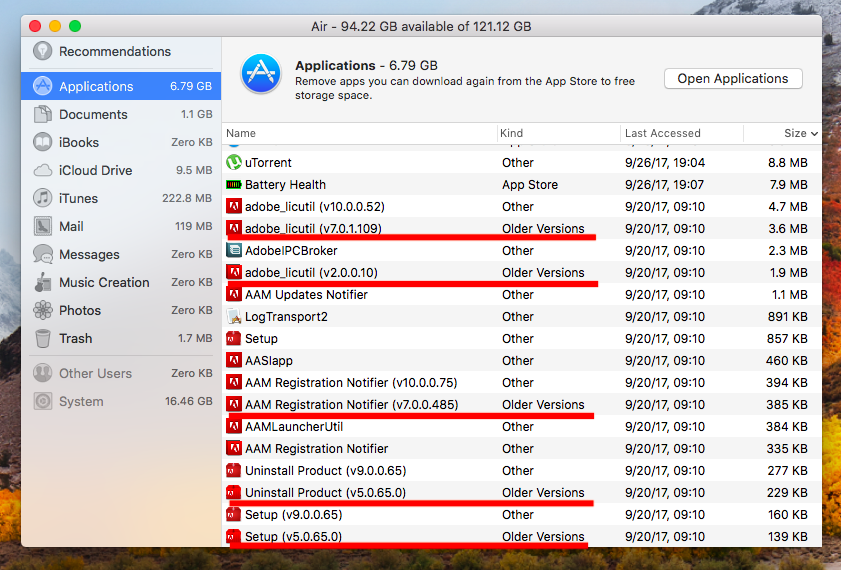Select Setup (v5.0.65.0) row

tap(521, 536)
